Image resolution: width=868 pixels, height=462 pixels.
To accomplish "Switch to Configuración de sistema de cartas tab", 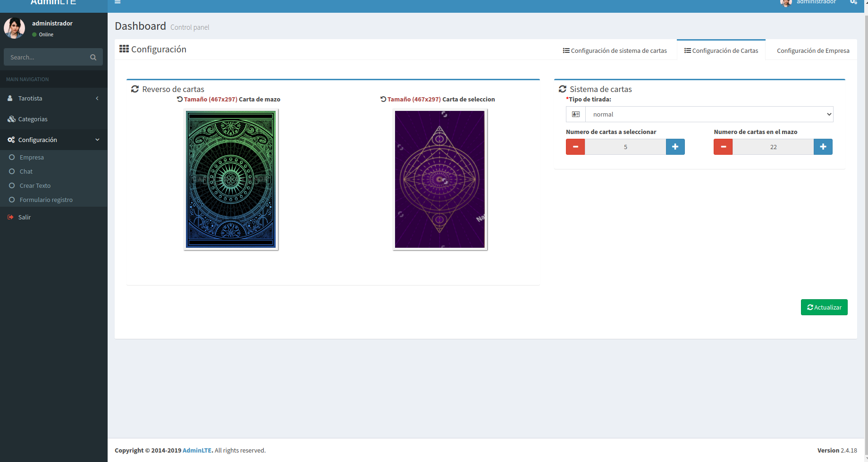I will point(615,50).
